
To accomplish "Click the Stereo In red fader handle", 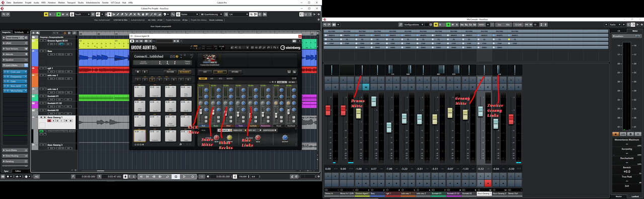I will click(328, 110).
